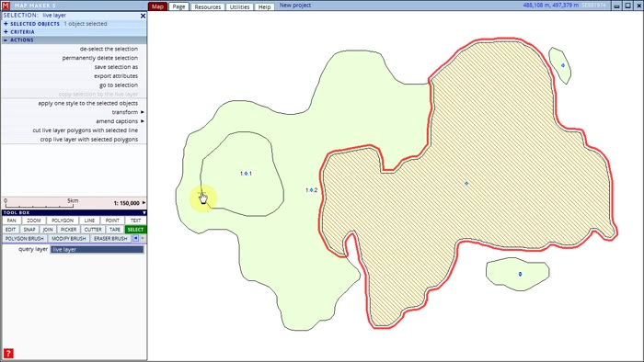Viewport: 644px width, 362px height.
Task: Select the MODIFY BRUSH tool
Action: point(69,239)
